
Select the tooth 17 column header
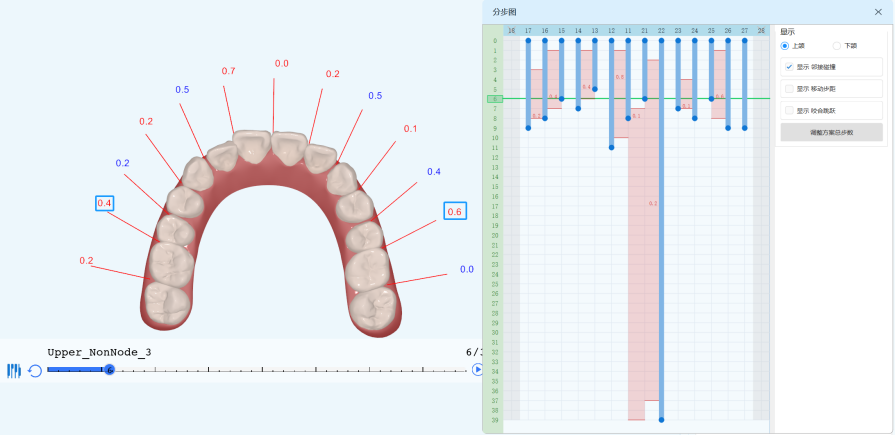point(528,31)
